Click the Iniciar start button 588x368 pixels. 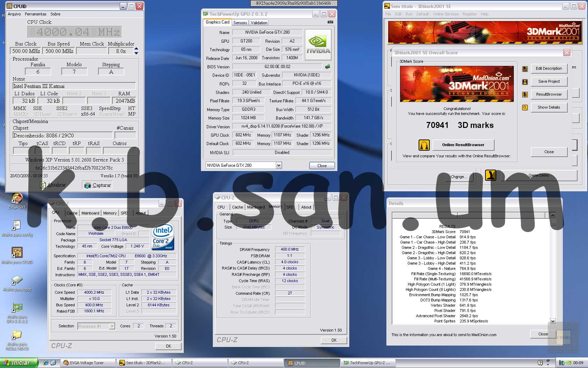19,363
